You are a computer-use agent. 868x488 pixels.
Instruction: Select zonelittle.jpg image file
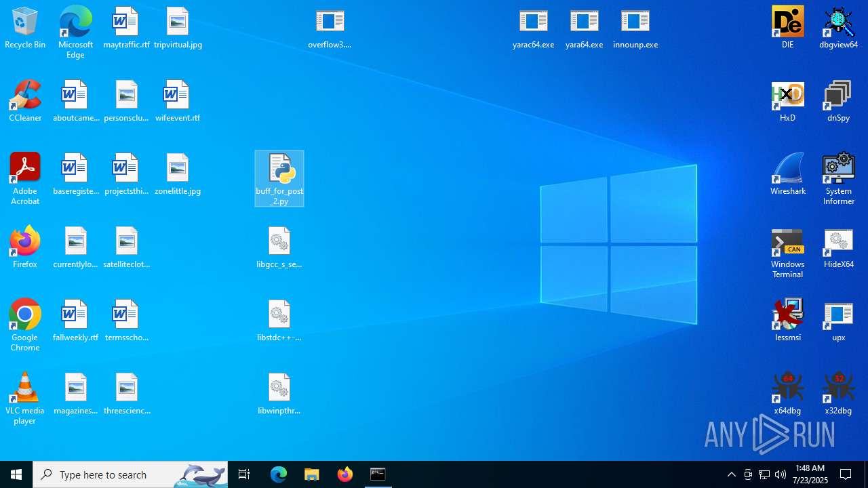click(x=178, y=175)
